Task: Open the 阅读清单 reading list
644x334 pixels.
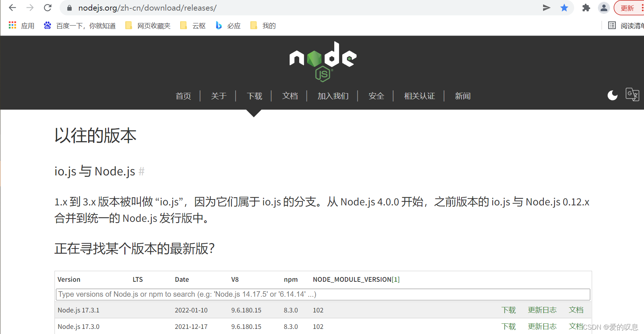Action: coord(626,26)
